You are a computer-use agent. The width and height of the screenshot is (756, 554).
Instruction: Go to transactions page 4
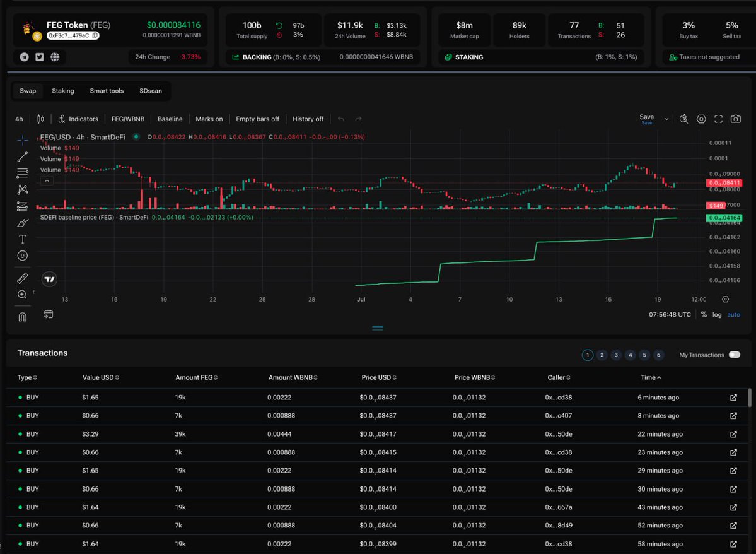[630, 355]
